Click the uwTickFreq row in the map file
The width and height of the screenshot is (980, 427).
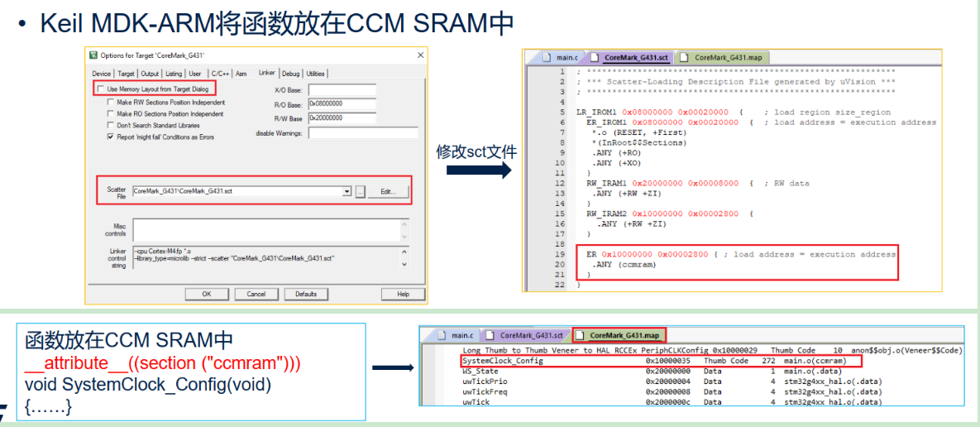[x=672, y=391]
